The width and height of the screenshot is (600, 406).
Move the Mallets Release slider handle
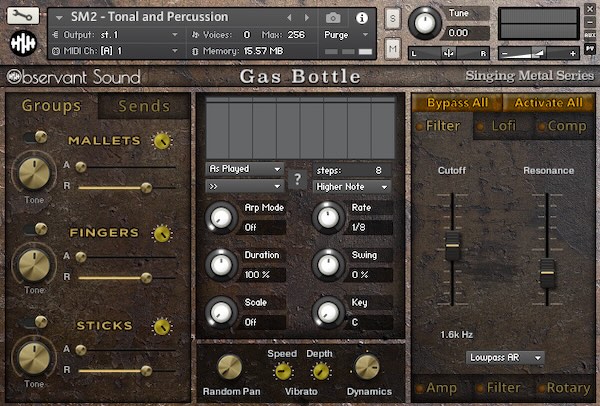pyautogui.click(x=146, y=188)
